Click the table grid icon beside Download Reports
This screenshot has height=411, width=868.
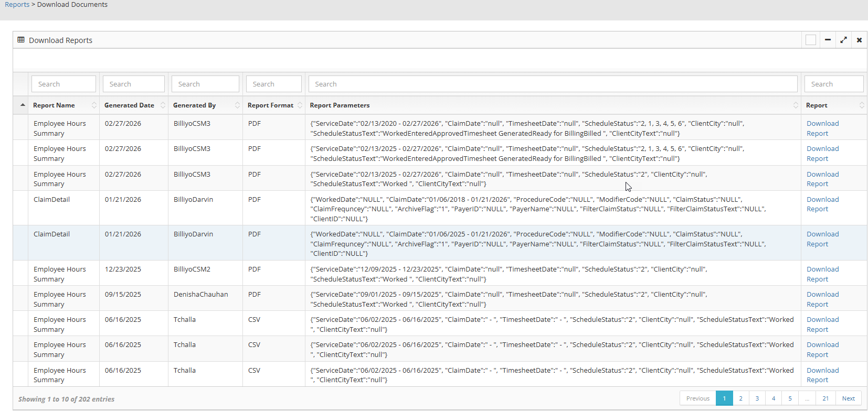(21, 40)
